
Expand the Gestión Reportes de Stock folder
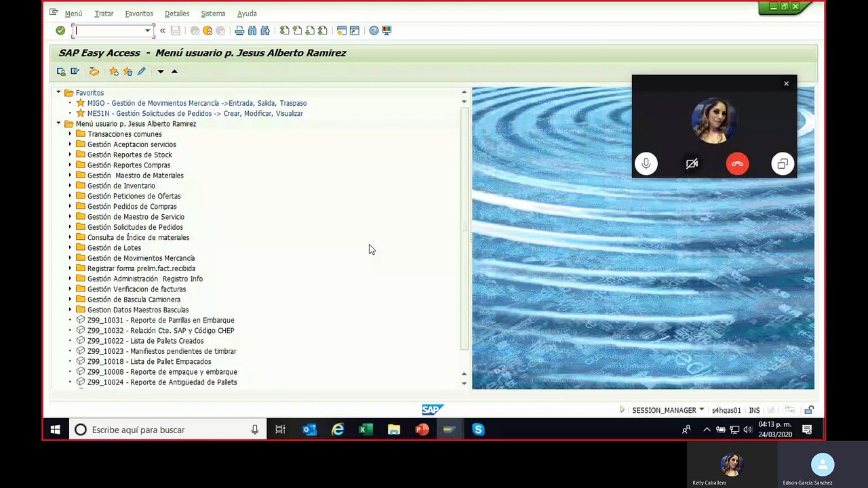click(x=70, y=155)
